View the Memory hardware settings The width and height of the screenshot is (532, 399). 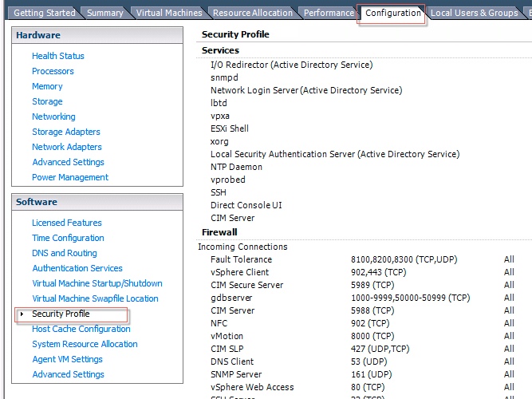pyautogui.click(x=47, y=86)
